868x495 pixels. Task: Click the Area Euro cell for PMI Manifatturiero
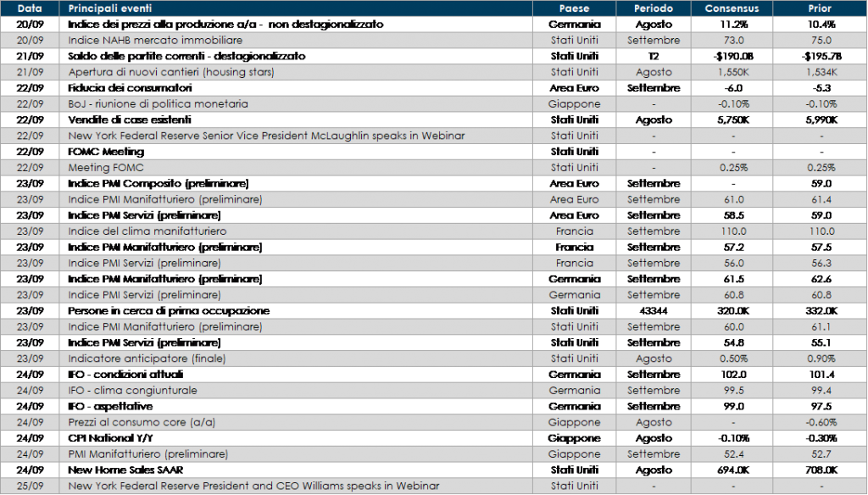(574, 199)
